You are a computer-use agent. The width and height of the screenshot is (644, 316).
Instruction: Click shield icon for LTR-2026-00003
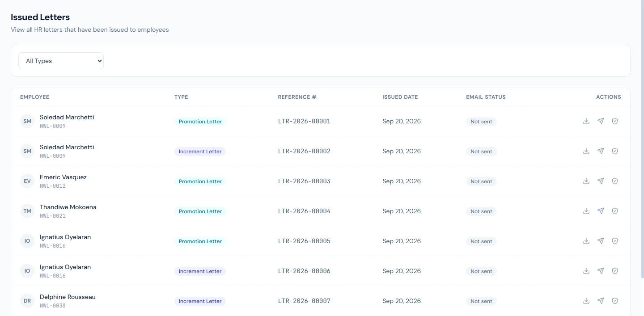pyautogui.click(x=615, y=181)
